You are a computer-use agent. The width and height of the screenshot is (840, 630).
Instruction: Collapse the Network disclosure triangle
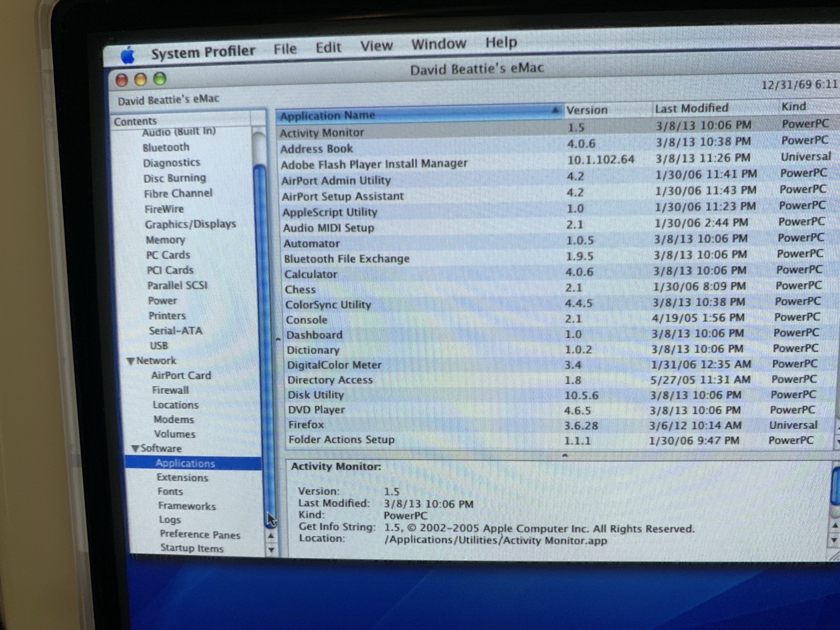pos(131,361)
